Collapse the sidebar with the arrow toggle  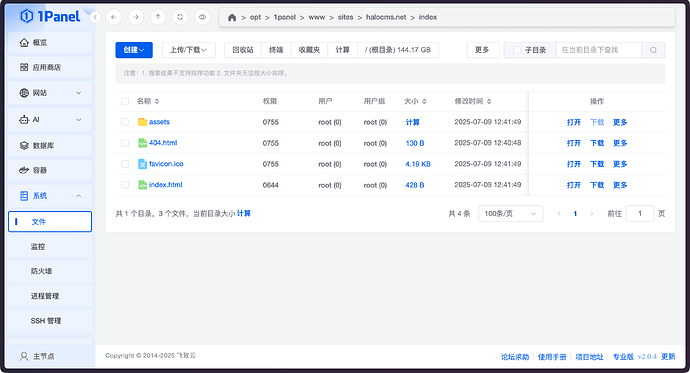(x=95, y=17)
